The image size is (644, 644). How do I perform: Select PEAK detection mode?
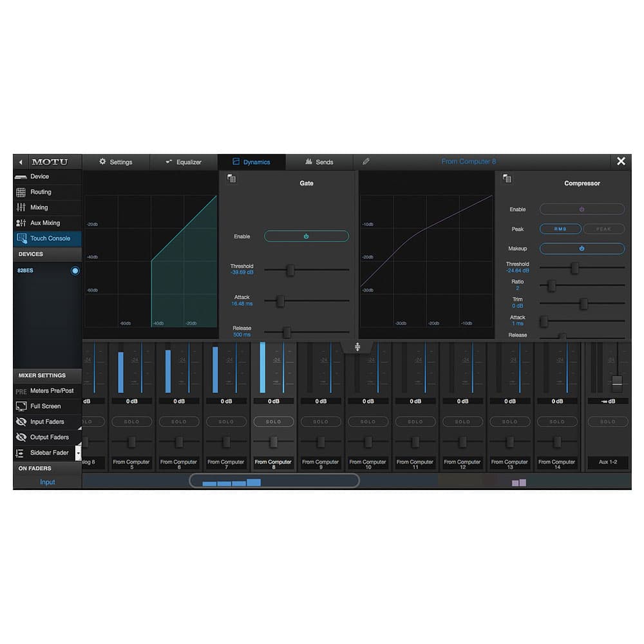click(604, 229)
